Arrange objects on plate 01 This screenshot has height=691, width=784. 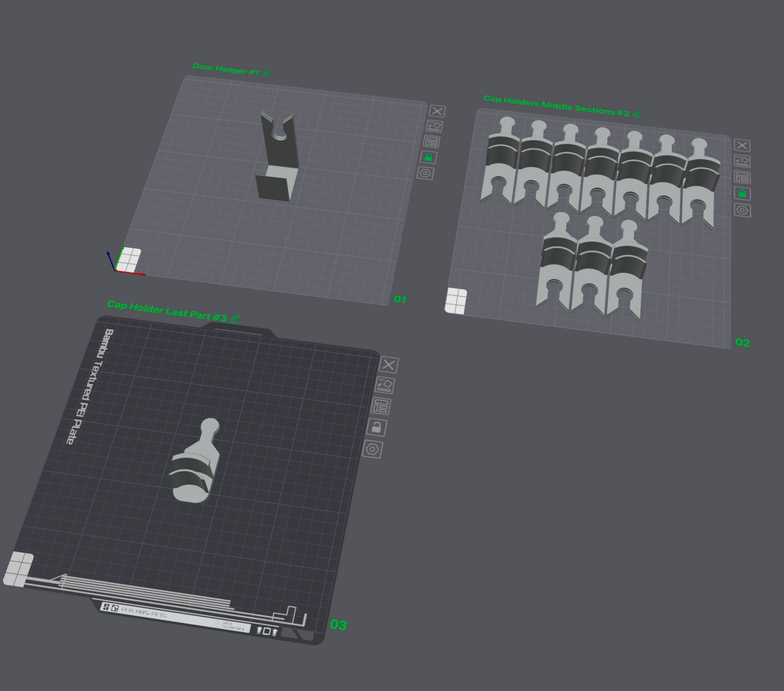click(x=432, y=142)
